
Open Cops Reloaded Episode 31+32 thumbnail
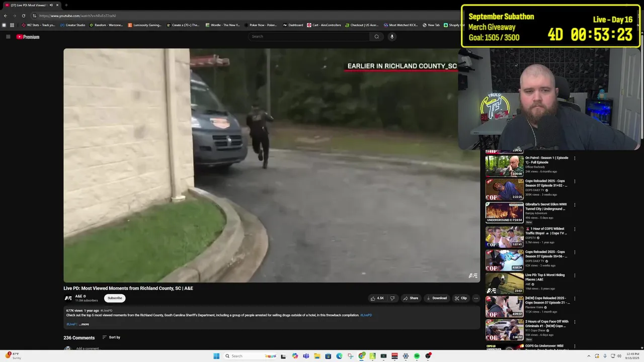(504, 189)
